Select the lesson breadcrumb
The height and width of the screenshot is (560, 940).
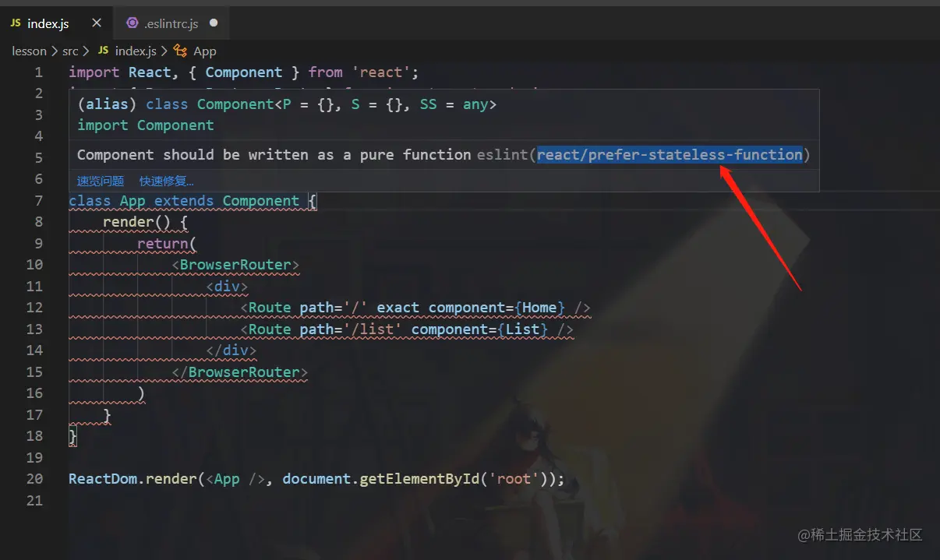click(30, 51)
